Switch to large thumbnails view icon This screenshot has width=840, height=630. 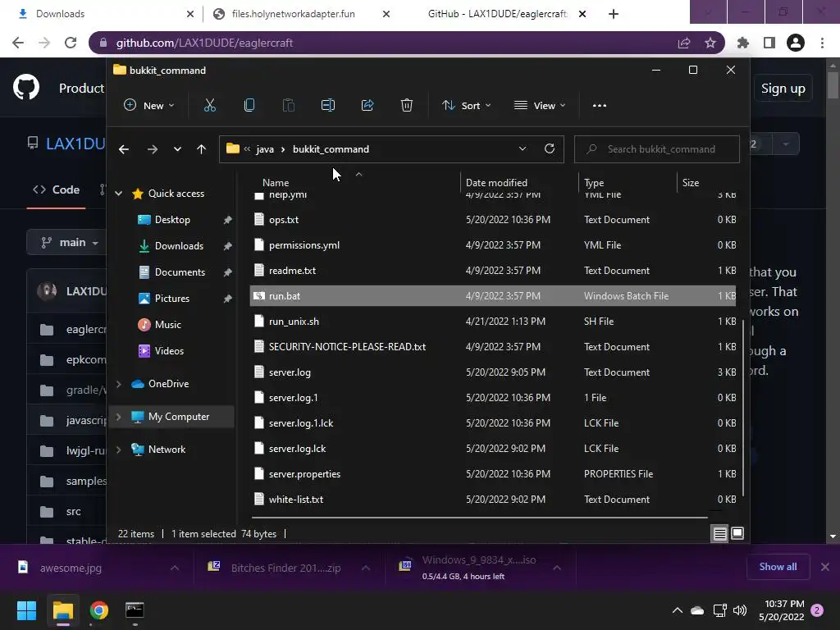click(737, 533)
